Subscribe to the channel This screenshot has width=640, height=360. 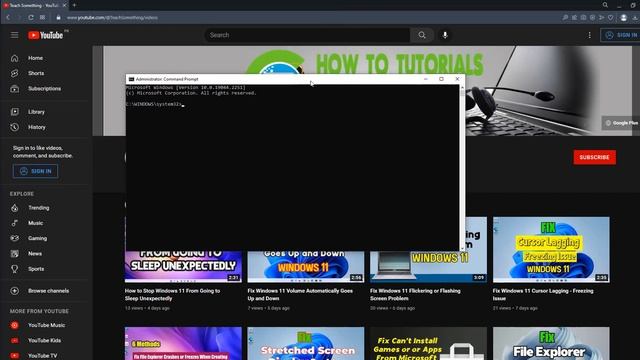coord(594,157)
